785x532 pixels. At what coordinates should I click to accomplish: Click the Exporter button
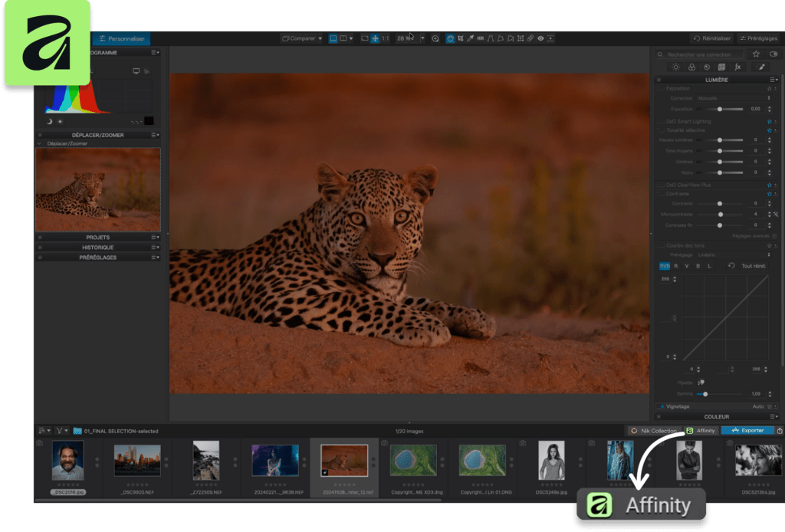pos(747,431)
